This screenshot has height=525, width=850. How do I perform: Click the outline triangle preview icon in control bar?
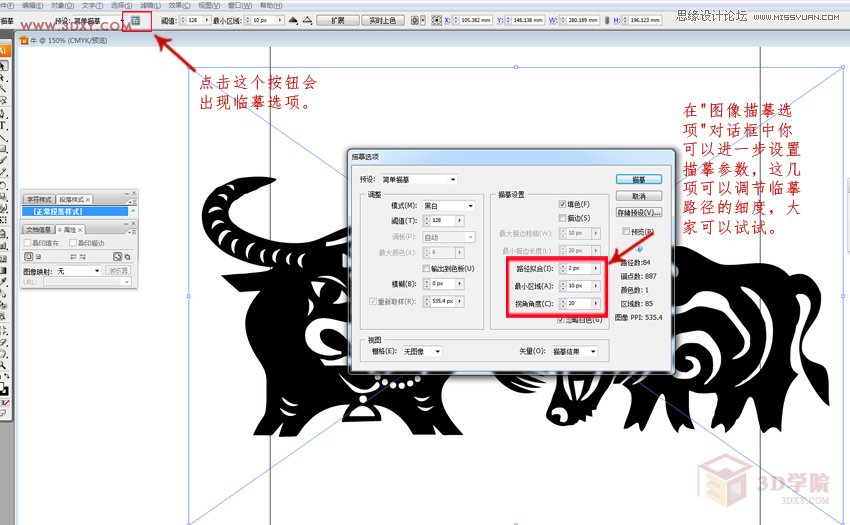[307, 20]
